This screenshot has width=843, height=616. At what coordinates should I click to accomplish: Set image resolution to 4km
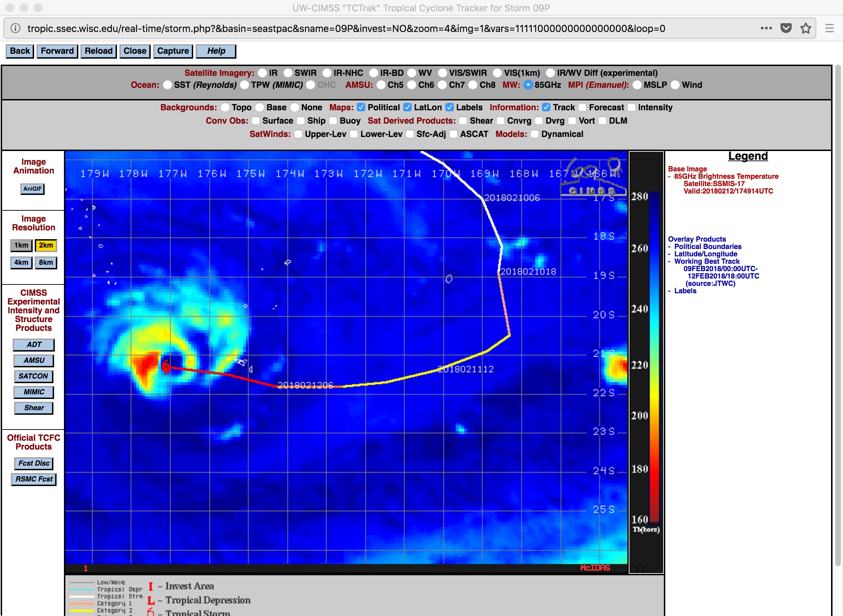(21, 262)
